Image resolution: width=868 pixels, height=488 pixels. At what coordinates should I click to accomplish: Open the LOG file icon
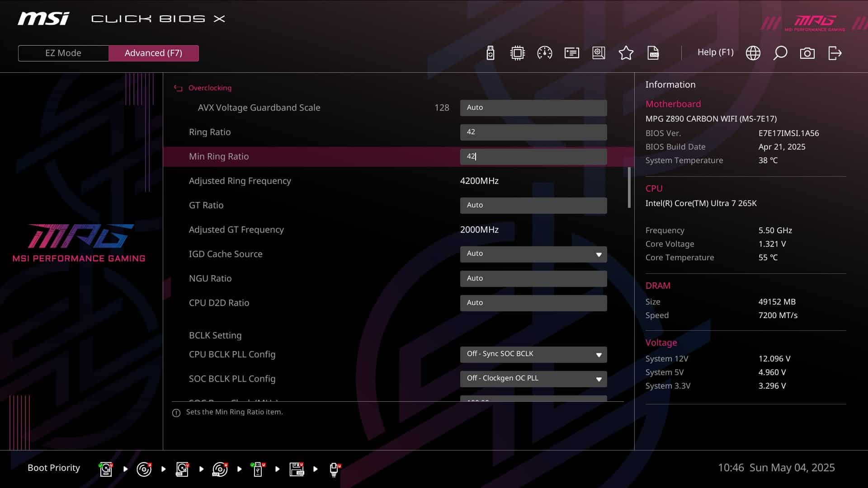(653, 53)
